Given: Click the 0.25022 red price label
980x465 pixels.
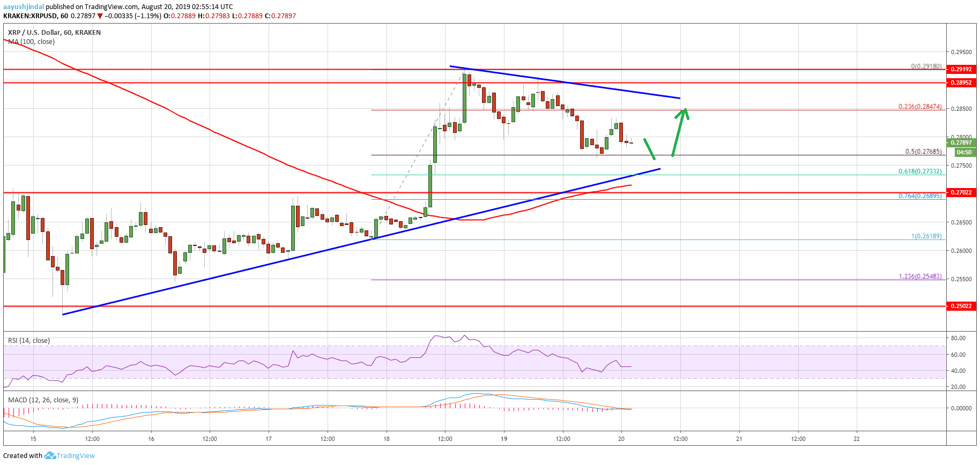Looking at the screenshot, I should (x=961, y=306).
